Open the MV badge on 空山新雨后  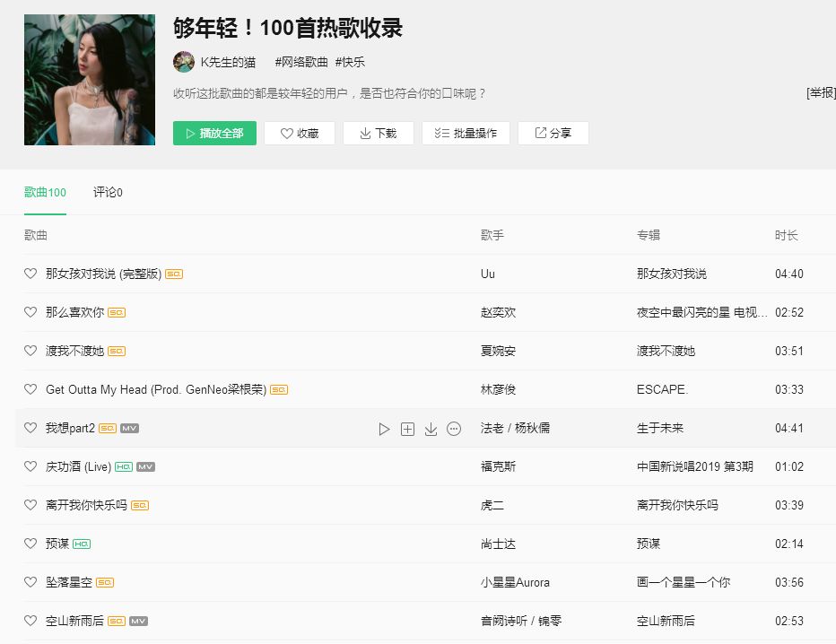(x=139, y=621)
